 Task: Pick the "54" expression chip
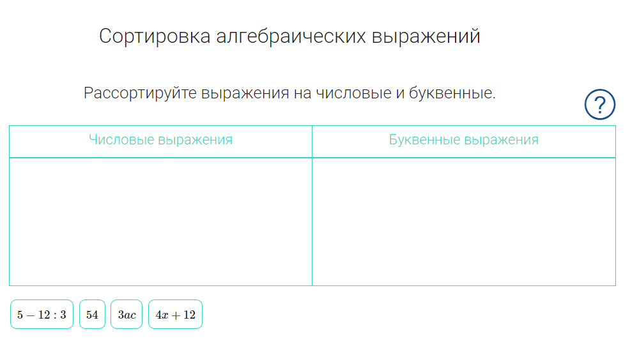click(93, 314)
